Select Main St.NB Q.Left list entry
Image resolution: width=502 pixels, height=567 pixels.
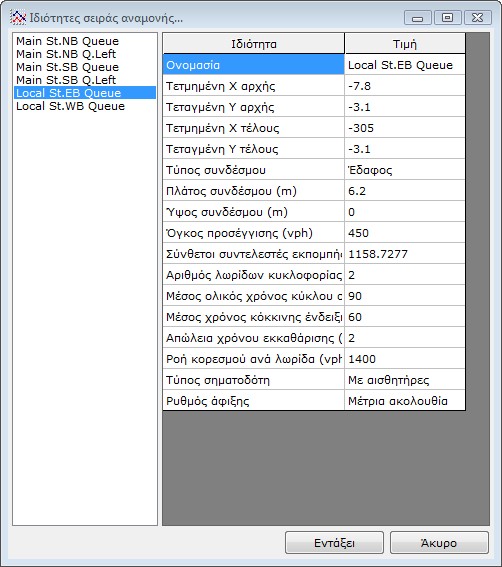tap(66, 54)
